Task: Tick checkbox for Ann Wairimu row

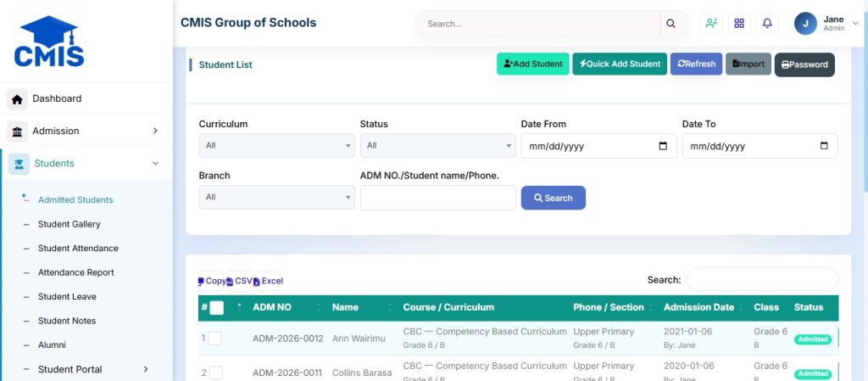Action: [214, 339]
